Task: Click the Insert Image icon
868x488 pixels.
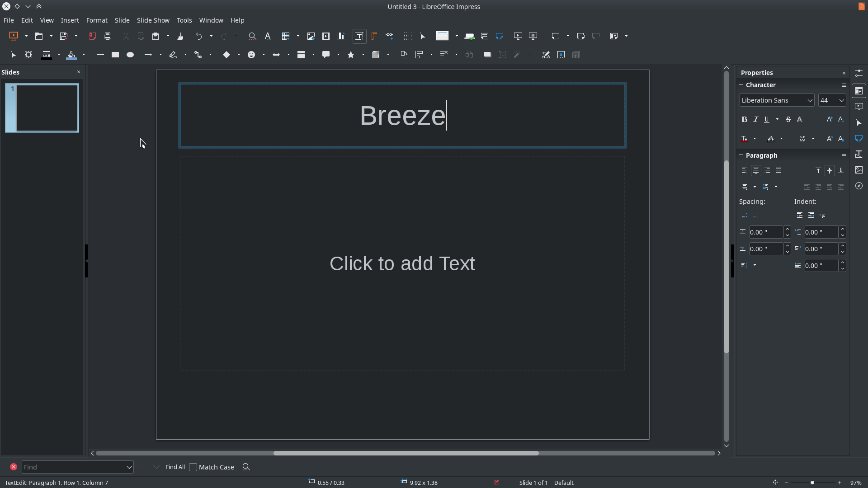Action: coord(311,36)
